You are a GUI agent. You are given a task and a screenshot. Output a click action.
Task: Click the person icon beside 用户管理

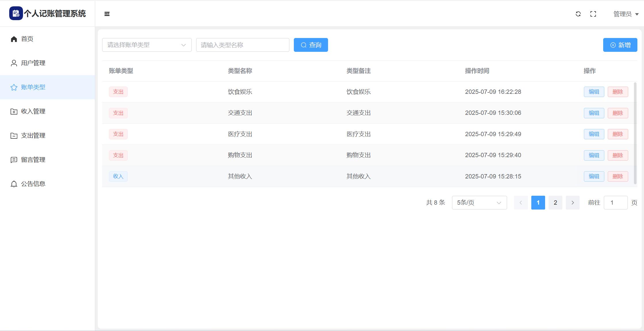coord(14,63)
